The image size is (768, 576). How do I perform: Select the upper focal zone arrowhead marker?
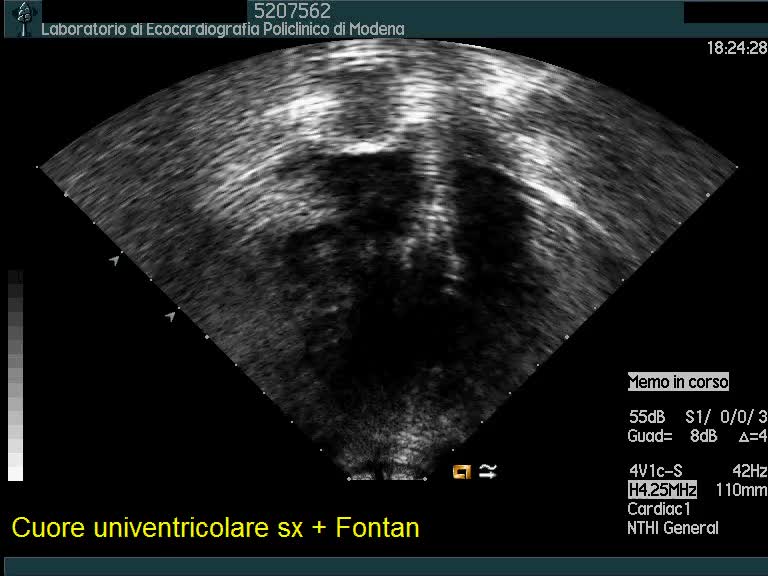coord(114,260)
